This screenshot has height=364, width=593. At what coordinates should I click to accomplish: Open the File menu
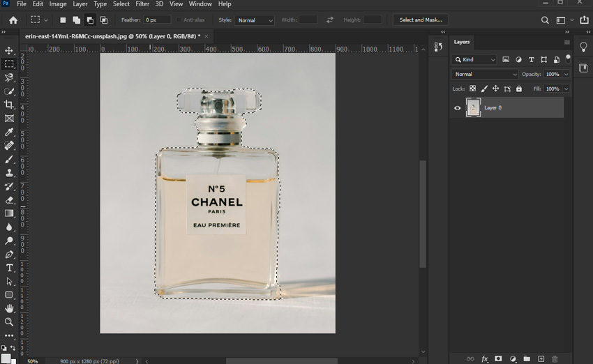22,3
